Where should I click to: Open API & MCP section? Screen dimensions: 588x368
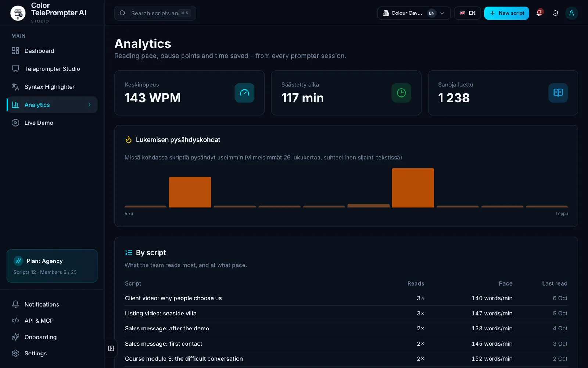(x=52, y=321)
